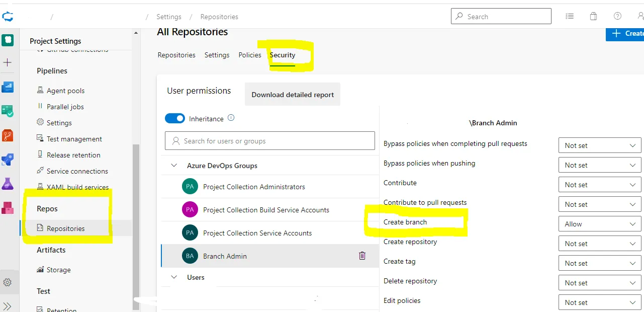The height and width of the screenshot is (312, 644).
Task: Select Project Collection Administrators group
Action: [254, 187]
